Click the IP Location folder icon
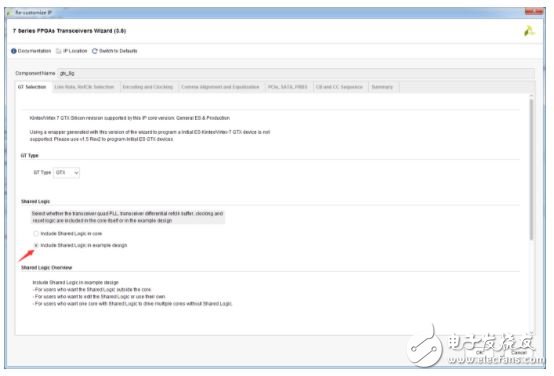Image resolution: width=554 pixels, height=376 pixels. [59, 51]
